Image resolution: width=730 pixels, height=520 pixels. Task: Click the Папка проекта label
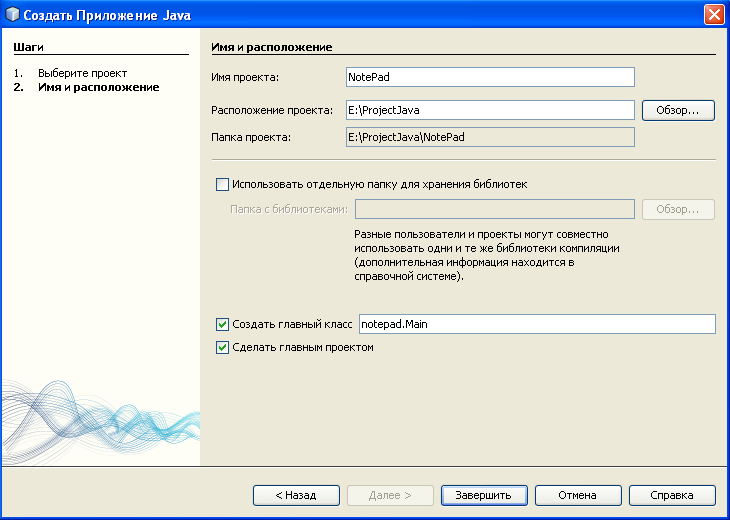(251, 137)
